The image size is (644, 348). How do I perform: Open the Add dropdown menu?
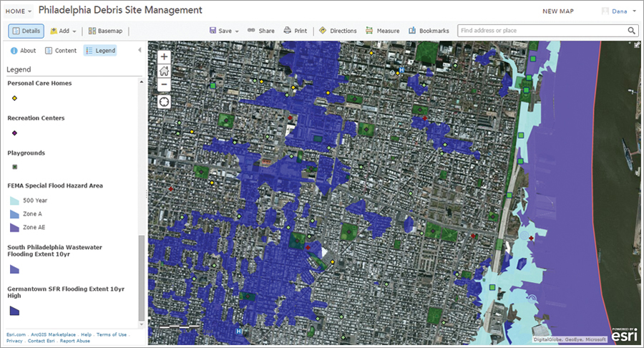click(63, 31)
